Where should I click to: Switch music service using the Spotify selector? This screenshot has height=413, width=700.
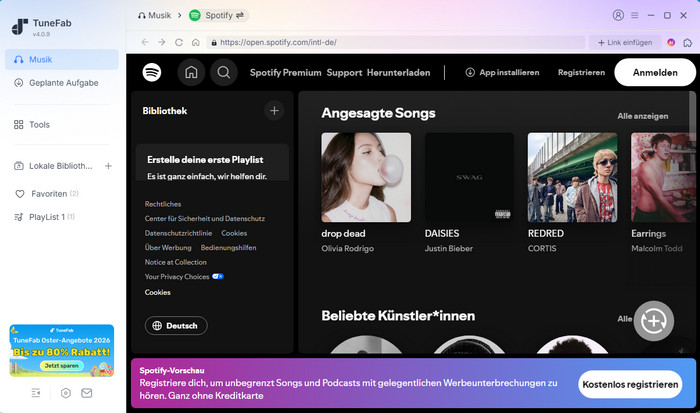(218, 15)
